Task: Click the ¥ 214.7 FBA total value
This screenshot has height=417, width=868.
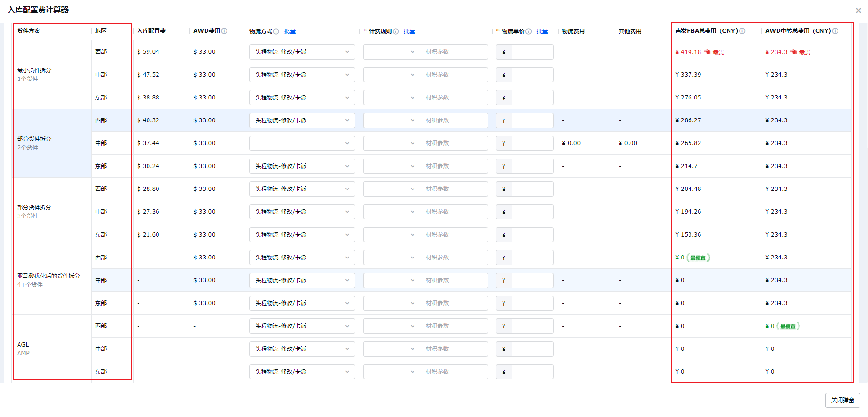Action: click(x=686, y=166)
